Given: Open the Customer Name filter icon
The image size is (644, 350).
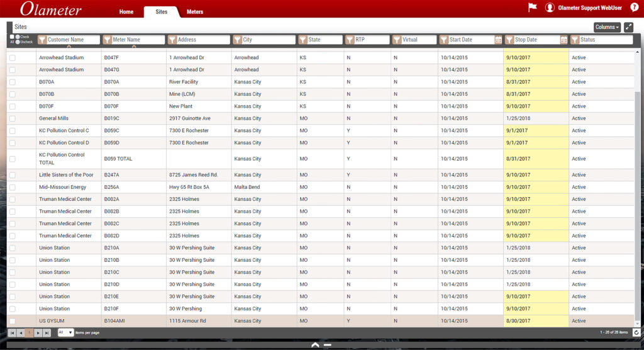Looking at the screenshot, I should (42, 40).
